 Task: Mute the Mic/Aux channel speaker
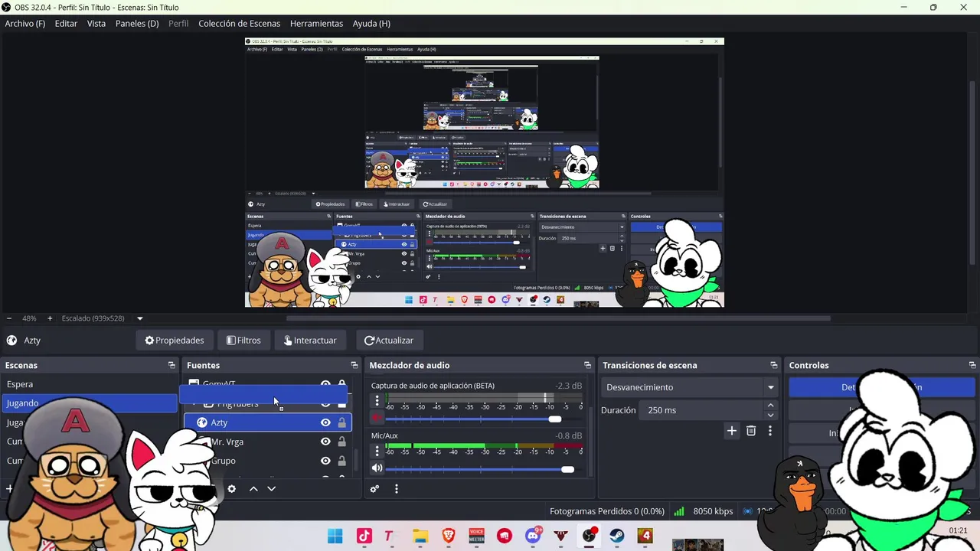(377, 468)
